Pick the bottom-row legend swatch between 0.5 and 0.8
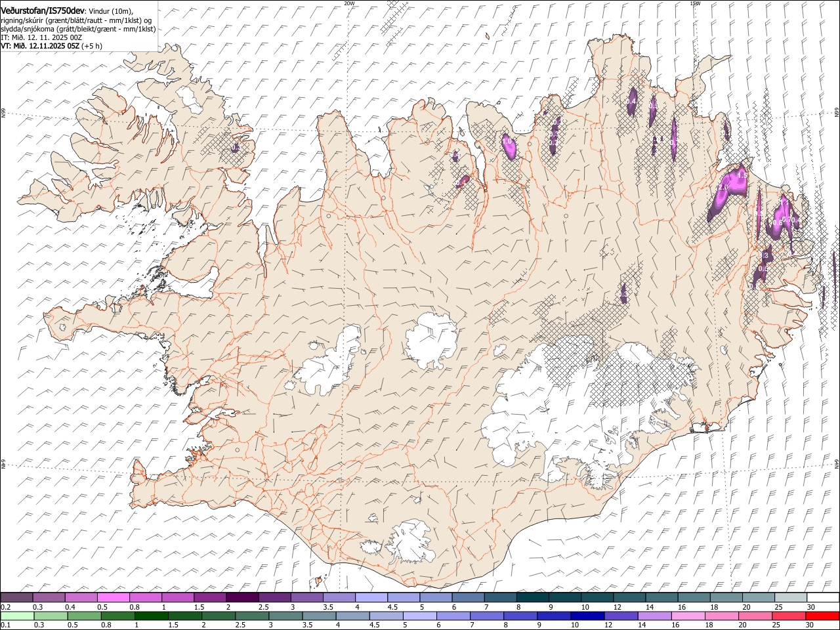 84,616
